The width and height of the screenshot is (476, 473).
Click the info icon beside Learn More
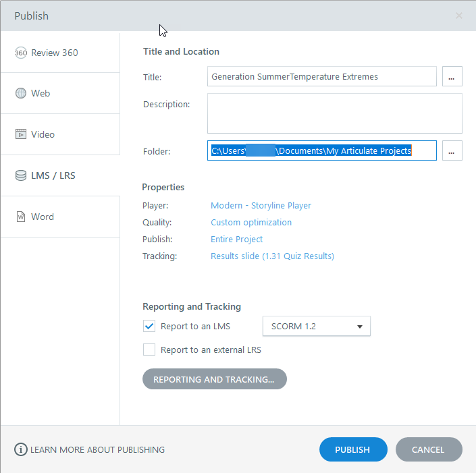coord(21,449)
